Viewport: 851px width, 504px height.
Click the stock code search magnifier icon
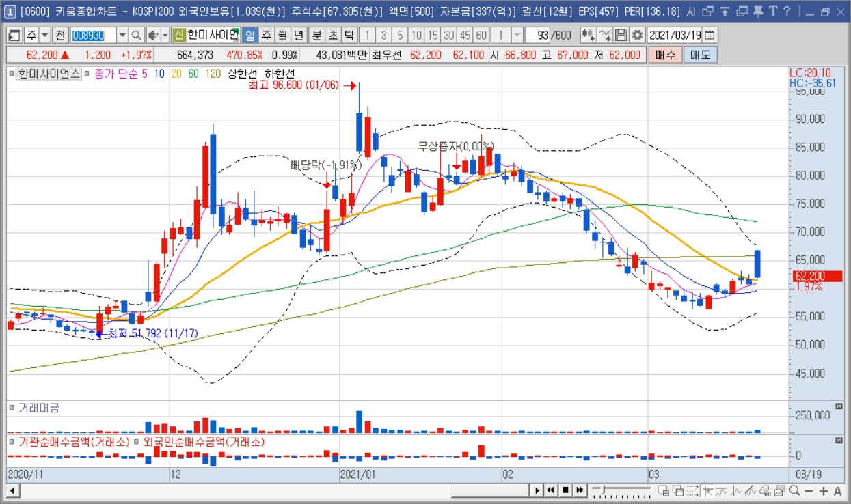[x=136, y=36]
